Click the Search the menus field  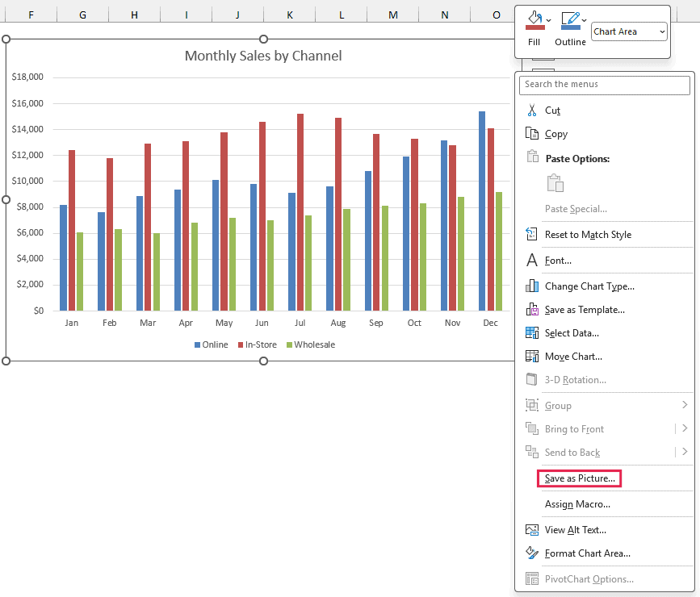coord(605,85)
